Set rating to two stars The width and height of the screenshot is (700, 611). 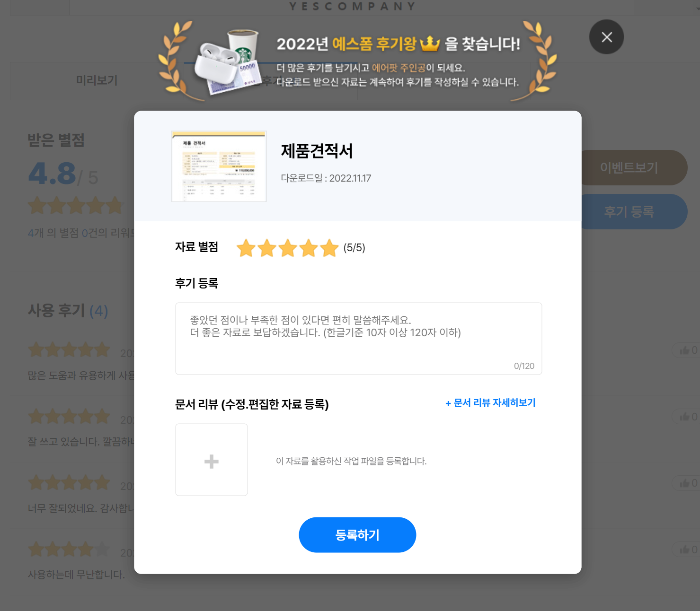click(x=267, y=248)
